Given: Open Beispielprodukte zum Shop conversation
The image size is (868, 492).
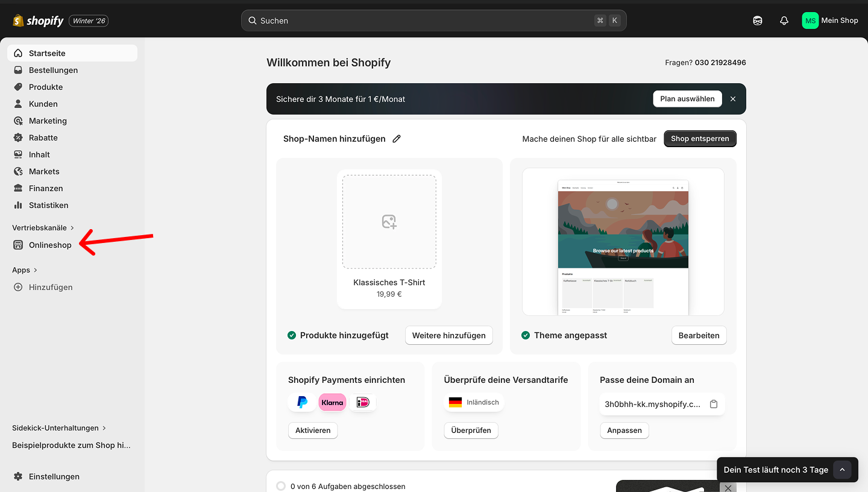Looking at the screenshot, I should click(x=71, y=445).
